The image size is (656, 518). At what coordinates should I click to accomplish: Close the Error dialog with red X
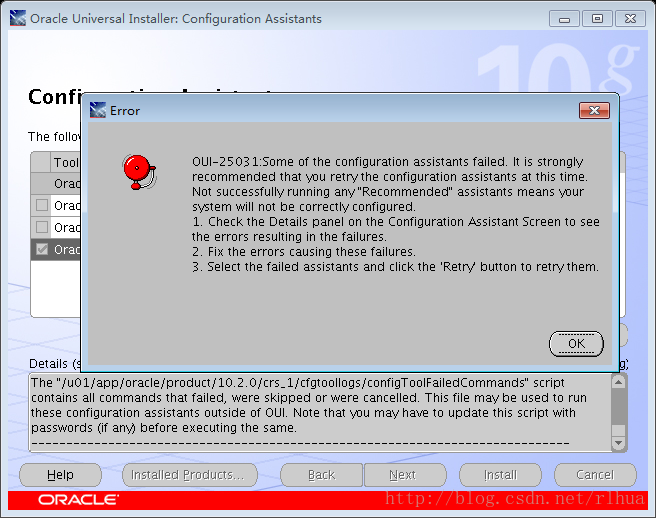pos(594,110)
